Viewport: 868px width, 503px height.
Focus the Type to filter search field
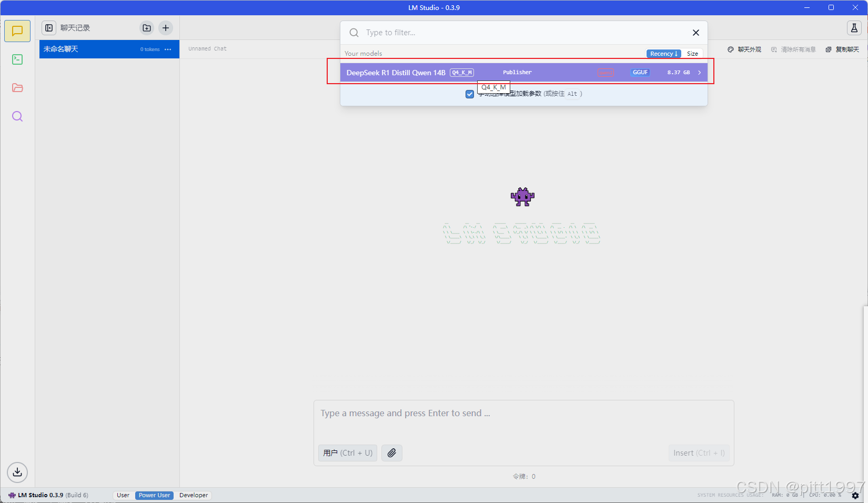pos(523,33)
